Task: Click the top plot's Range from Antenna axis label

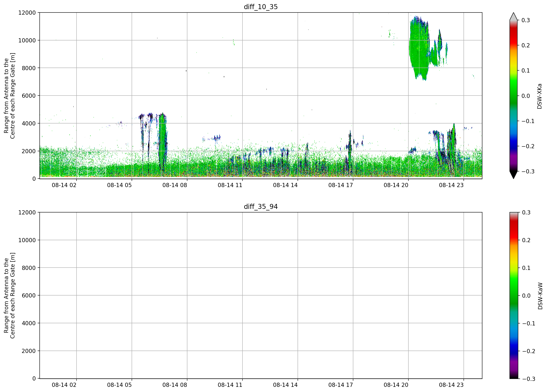Action: click(x=9, y=96)
